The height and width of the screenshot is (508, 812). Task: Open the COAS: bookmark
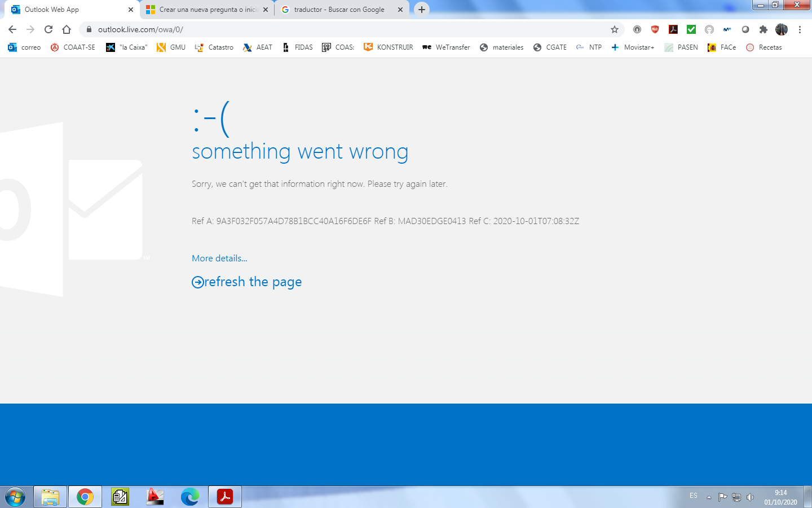pos(338,47)
